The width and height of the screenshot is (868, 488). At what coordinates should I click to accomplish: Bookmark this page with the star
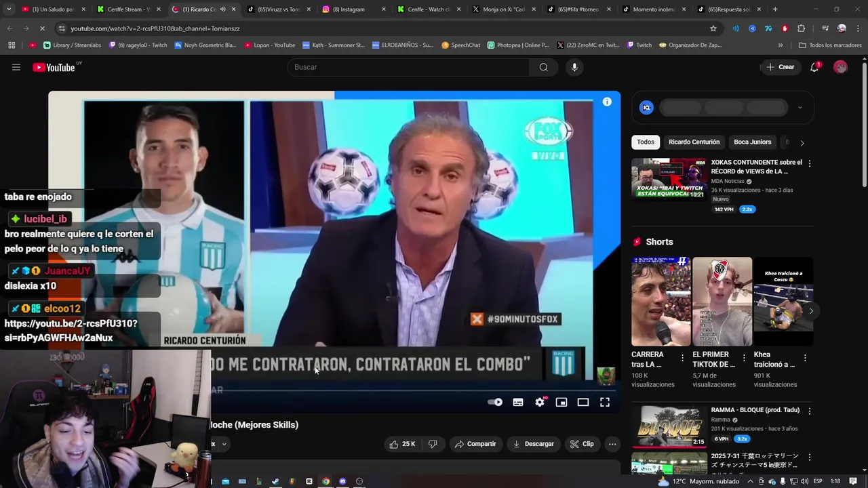pyautogui.click(x=713, y=28)
